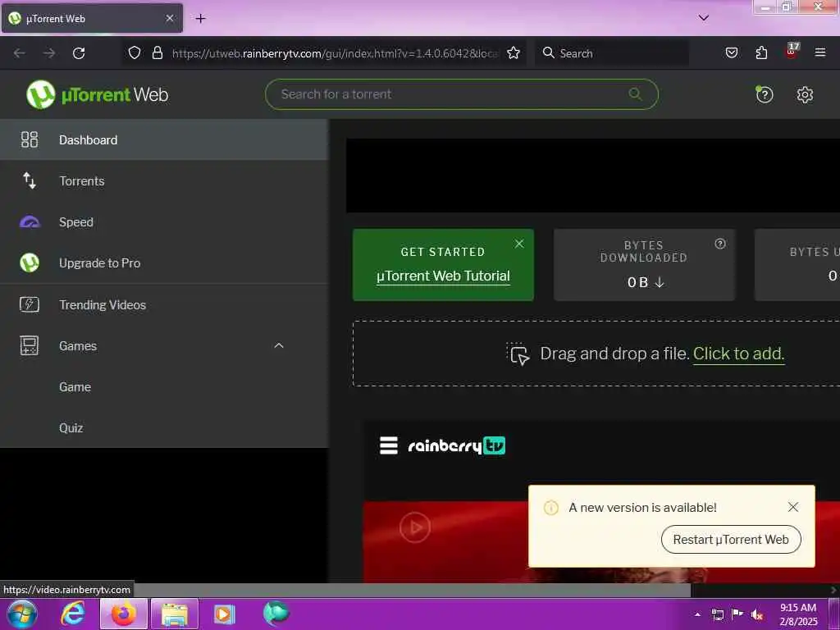This screenshot has height=630, width=840.
Task: Show hidden system tray icons
Action: click(697, 614)
